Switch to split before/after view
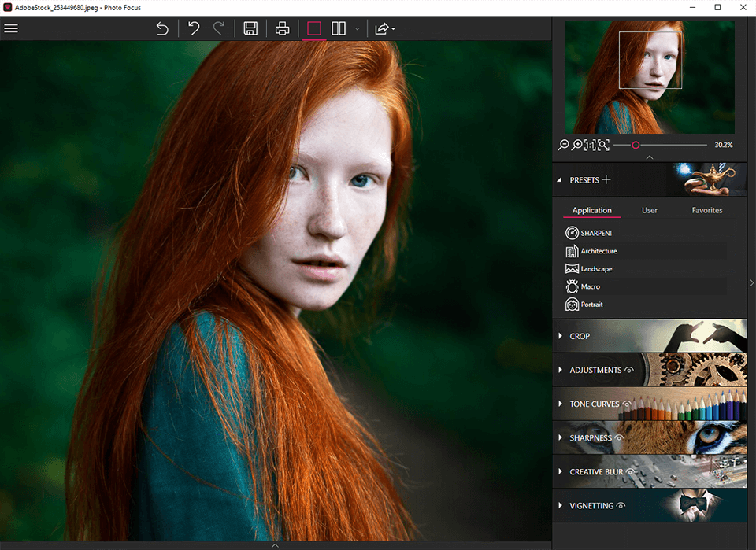 (x=338, y=28)
